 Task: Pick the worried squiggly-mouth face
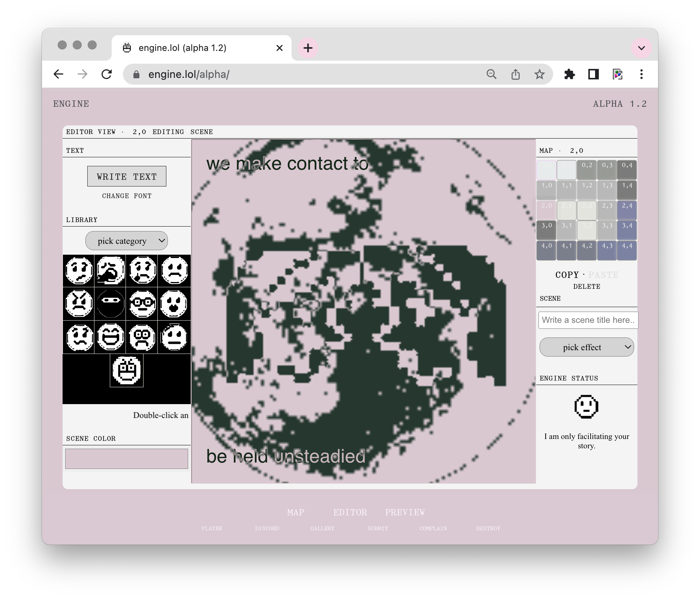pos(79,337)
